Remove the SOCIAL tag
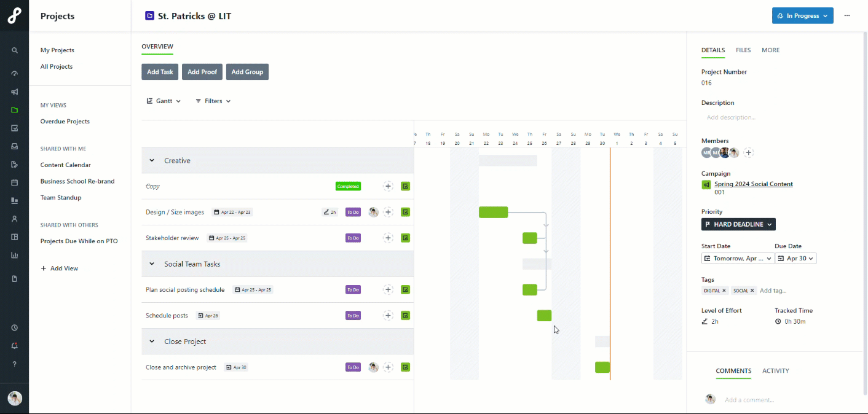Image resolution: width=868 pixels, height=414 pixels. pos(752,291)
